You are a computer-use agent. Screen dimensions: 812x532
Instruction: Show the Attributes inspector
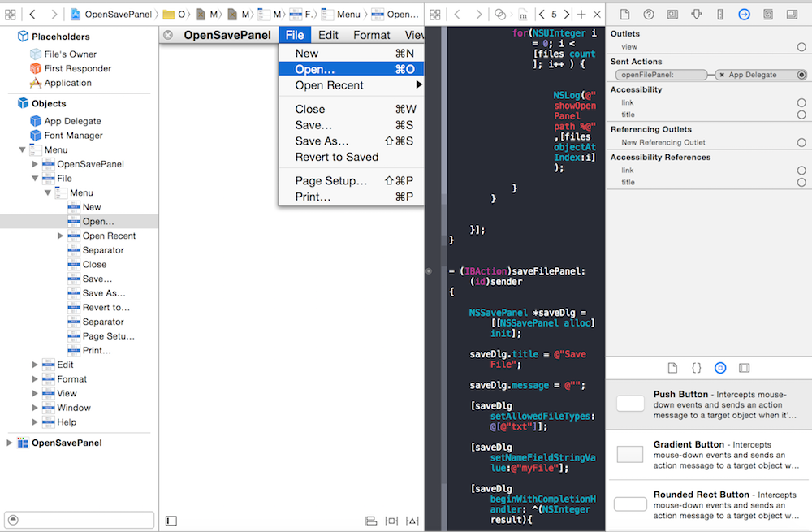click(696, 15)
